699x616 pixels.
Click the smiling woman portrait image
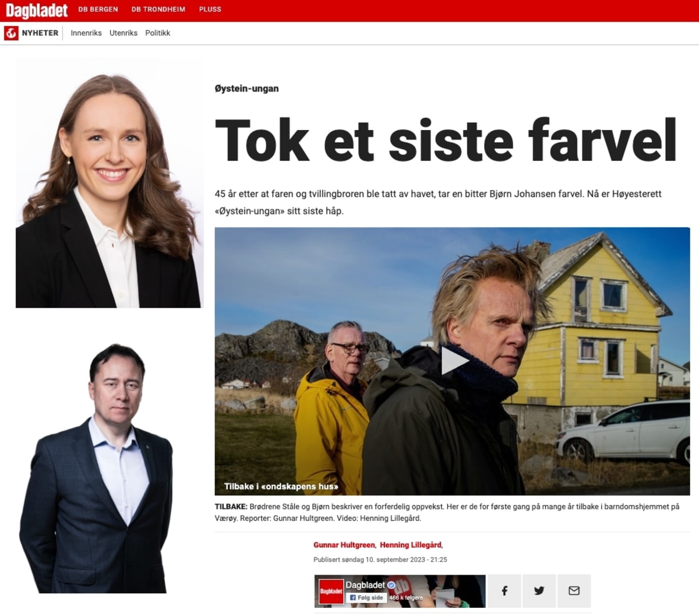coord(108,184)
